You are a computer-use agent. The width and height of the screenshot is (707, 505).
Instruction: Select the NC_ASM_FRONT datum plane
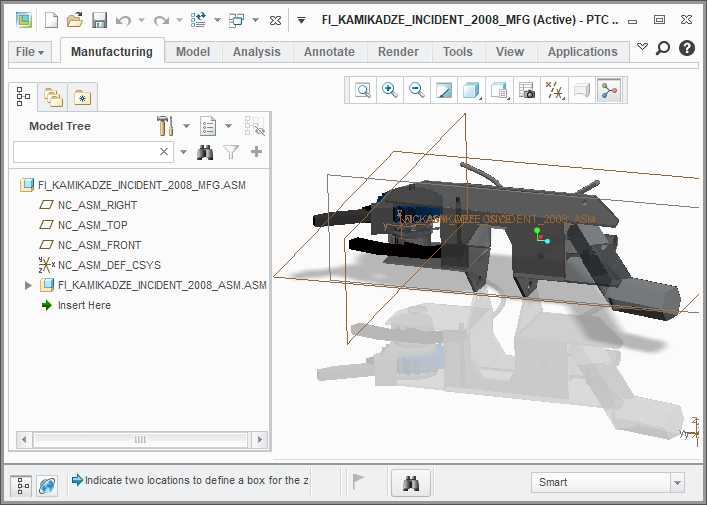(x=90, y=245)
